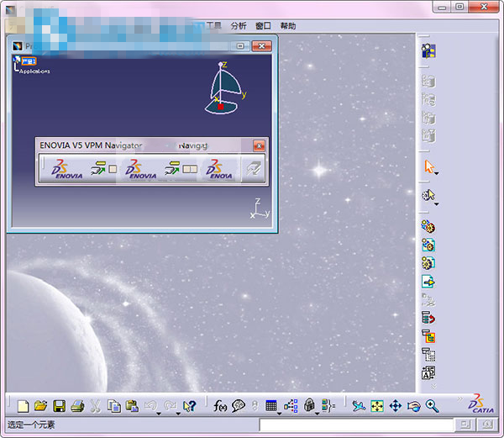This screenshot has width=504, height=438.
Task: Open a file using the folder icon
Action: (x=41, y=406)
